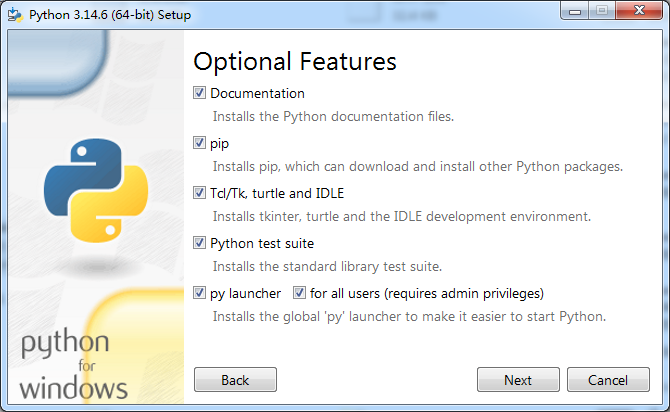This screenshot has height=412, width=670.
Task: Click the Python installer title bar icon
Action: tap(15, 15)
